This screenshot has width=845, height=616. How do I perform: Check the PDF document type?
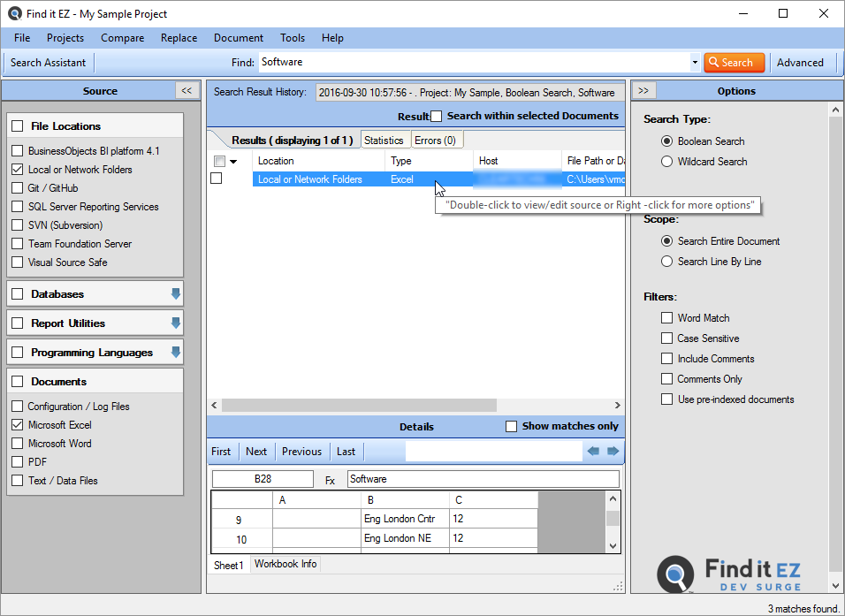tap(18, 462)
